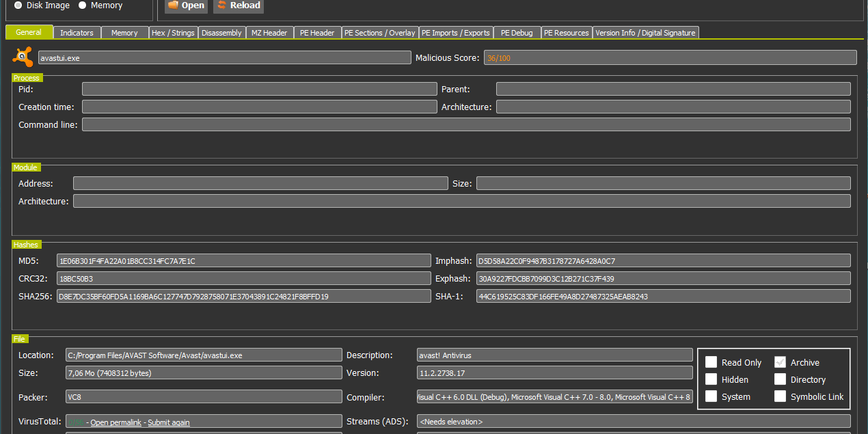
Task: Select the Memory radio option
Action: pos(83,5)
